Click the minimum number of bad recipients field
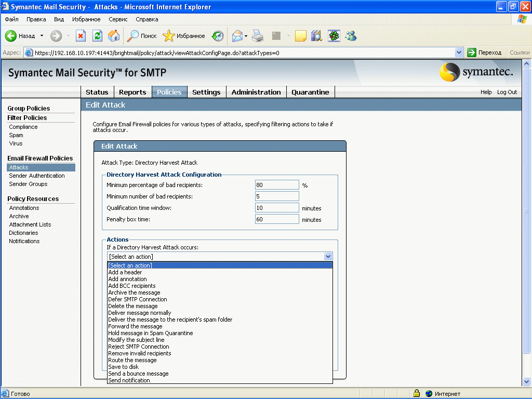Viewport: 532px width, 399px height. [x=277, y=196]
